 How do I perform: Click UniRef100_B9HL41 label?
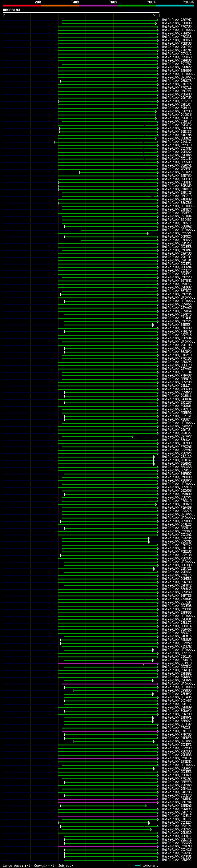(177, 108)
